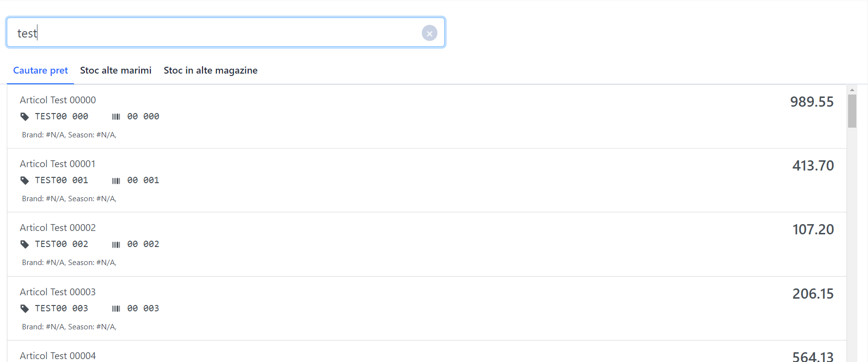The height and width of the screenshot is (362, 868).
Task: Click the barcode icon next to 00 001
Action: (x=116, y=181)
